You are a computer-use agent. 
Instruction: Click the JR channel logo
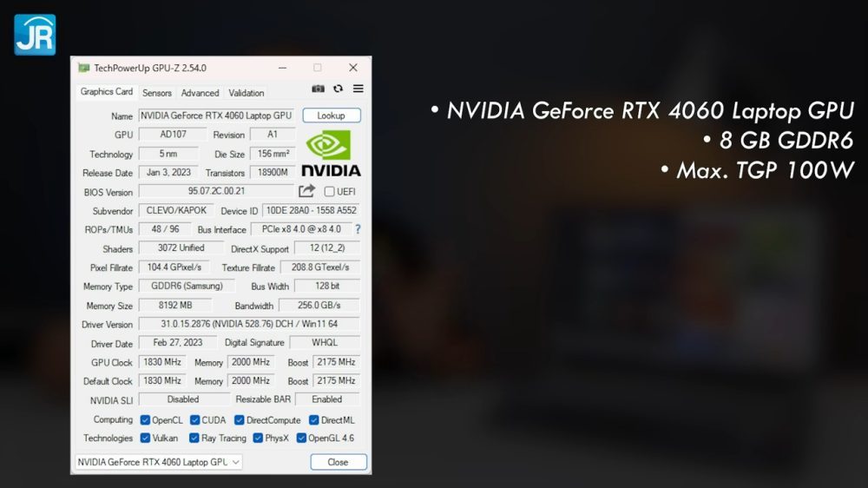point(35,35)
